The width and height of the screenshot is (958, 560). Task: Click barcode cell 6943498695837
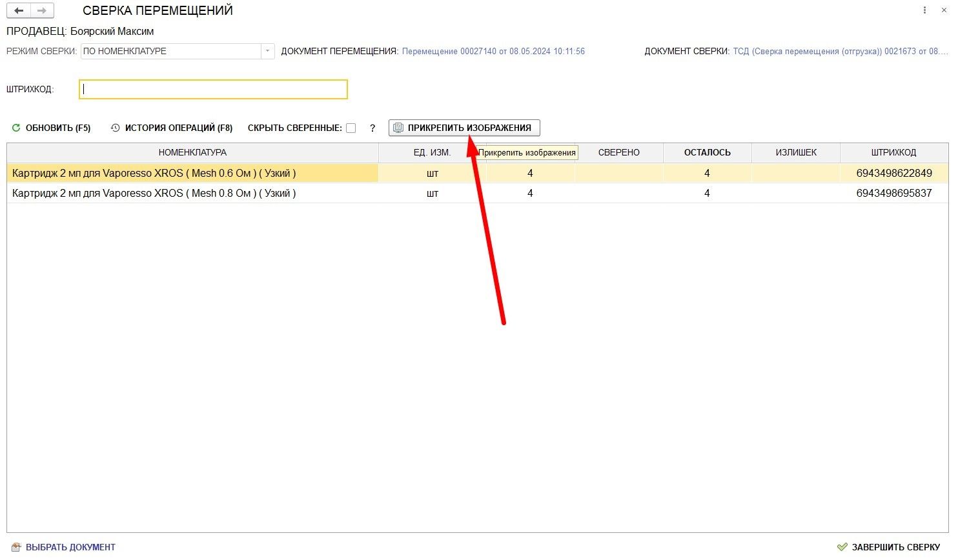point(893,194)
